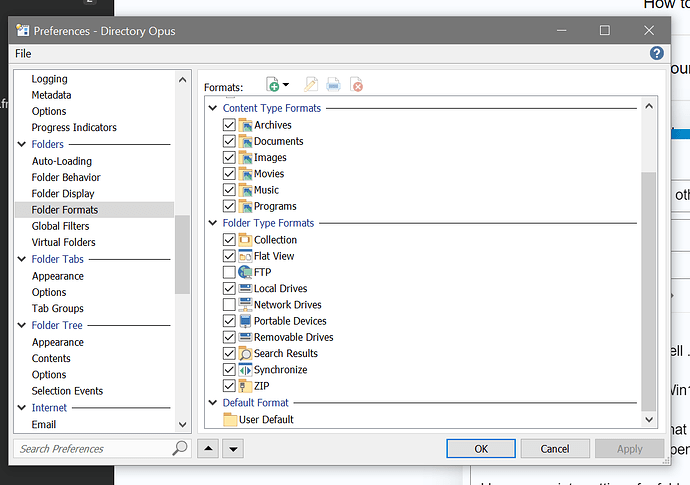Click the Flat View format icon
Screen dimensions: 690x485
coord(245,256)
